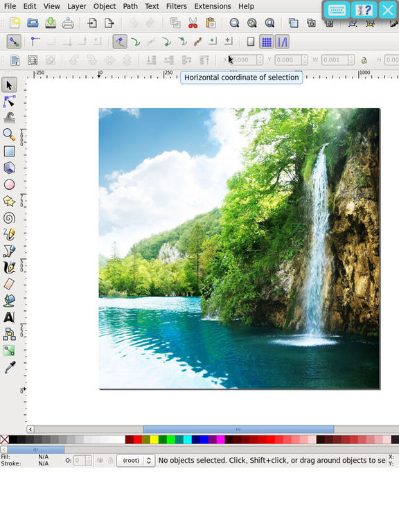399x532 pixels.
Task: Open the Path menu
Action: 130,6
